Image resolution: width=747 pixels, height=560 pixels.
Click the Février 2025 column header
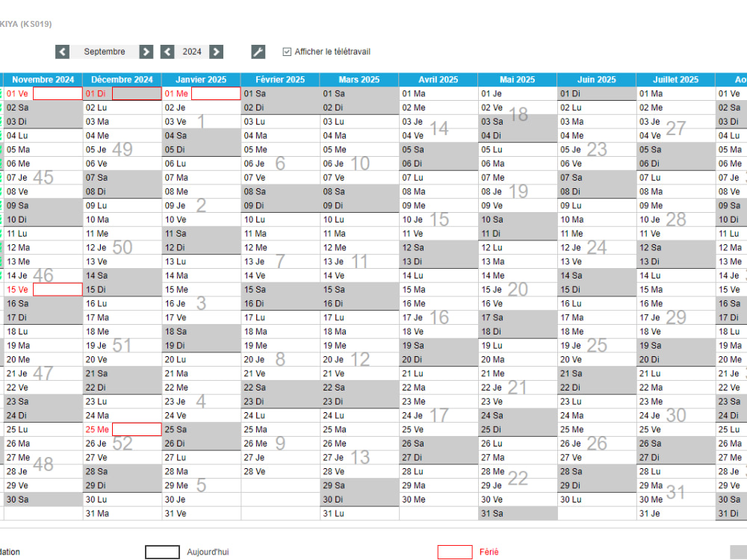pyautogui.click(x=280, y=80)
